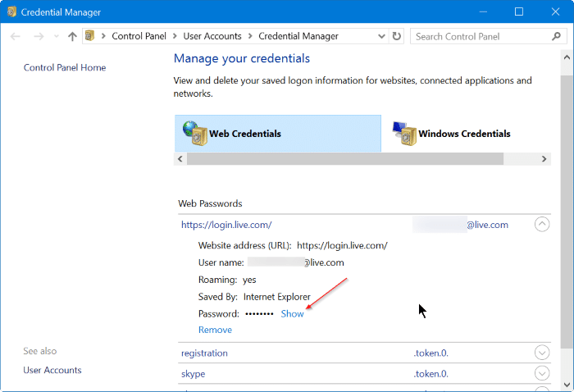Click the vault icon in address bar

click(89, 36)
